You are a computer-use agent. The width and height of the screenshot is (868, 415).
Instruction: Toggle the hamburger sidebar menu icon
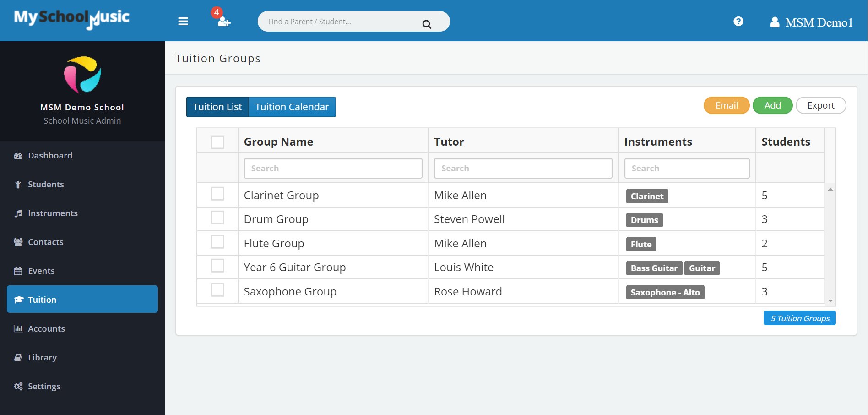coord(183,22)
